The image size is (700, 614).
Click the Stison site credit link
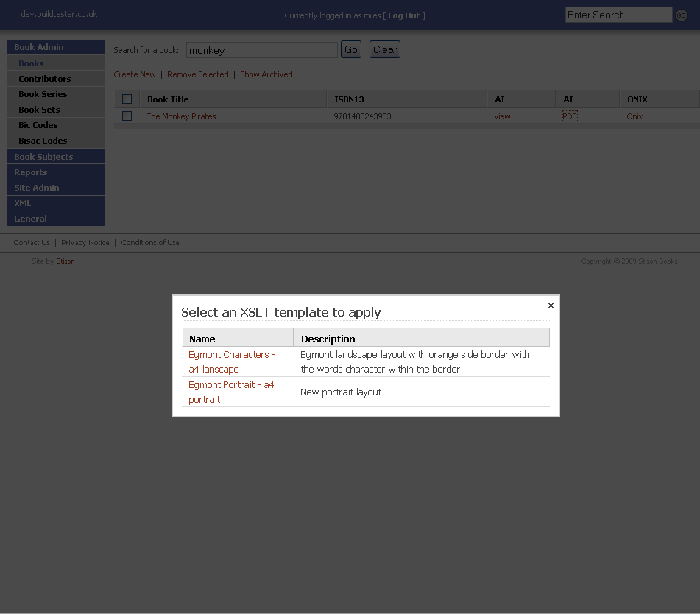pos(66,261)
